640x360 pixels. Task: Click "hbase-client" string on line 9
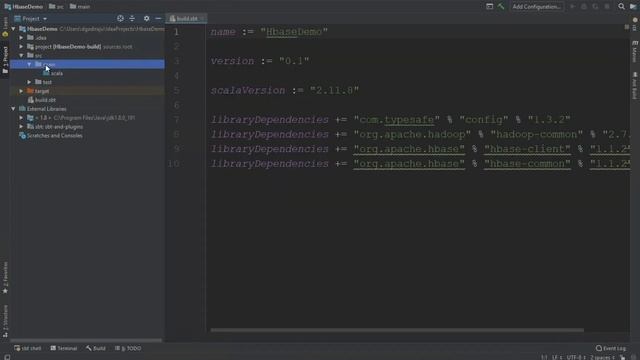[527, 149]
